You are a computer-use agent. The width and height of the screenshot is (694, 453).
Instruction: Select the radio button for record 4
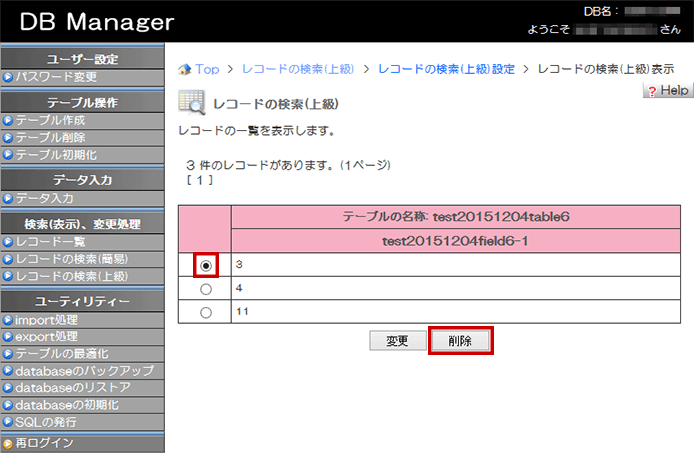[x=206, y=289]
